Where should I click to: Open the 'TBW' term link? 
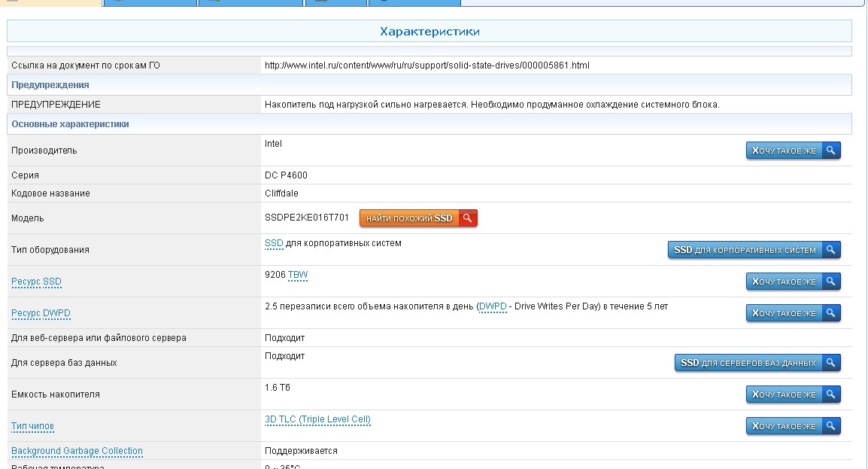pyautogui.click(x=298, y=275)
